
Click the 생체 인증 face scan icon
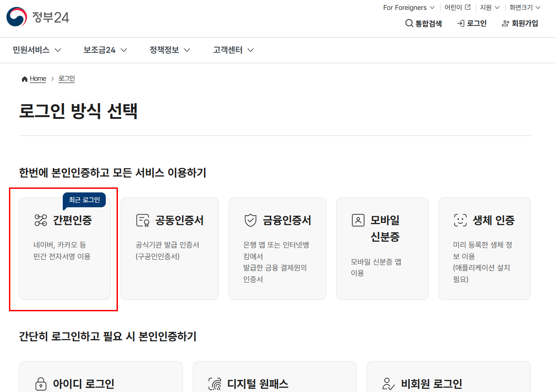[460, 220]
